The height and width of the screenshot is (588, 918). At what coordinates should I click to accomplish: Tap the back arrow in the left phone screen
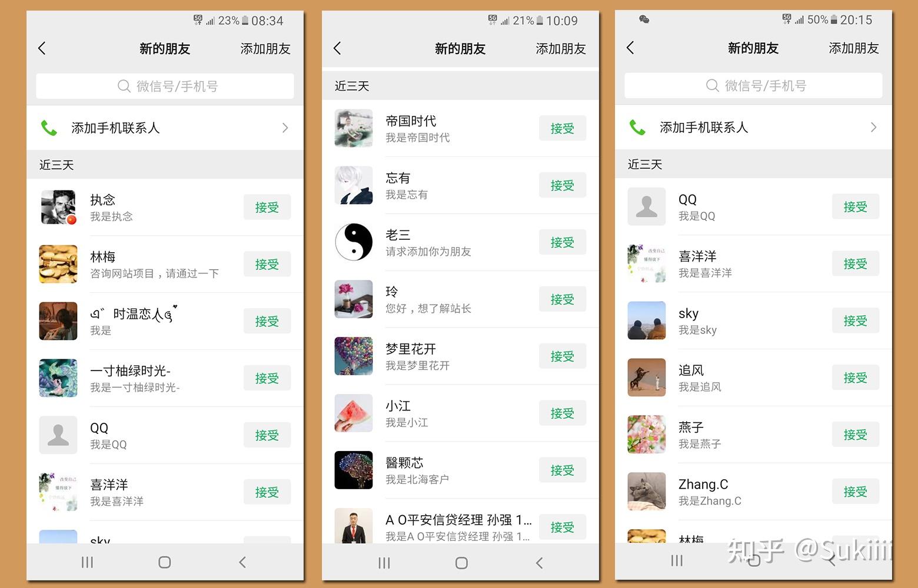(42, 48)
